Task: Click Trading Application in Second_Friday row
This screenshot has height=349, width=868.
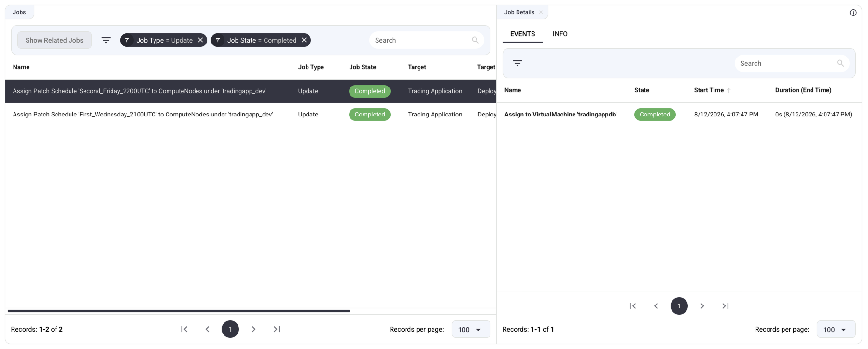Action: click(x=435, y=91)
